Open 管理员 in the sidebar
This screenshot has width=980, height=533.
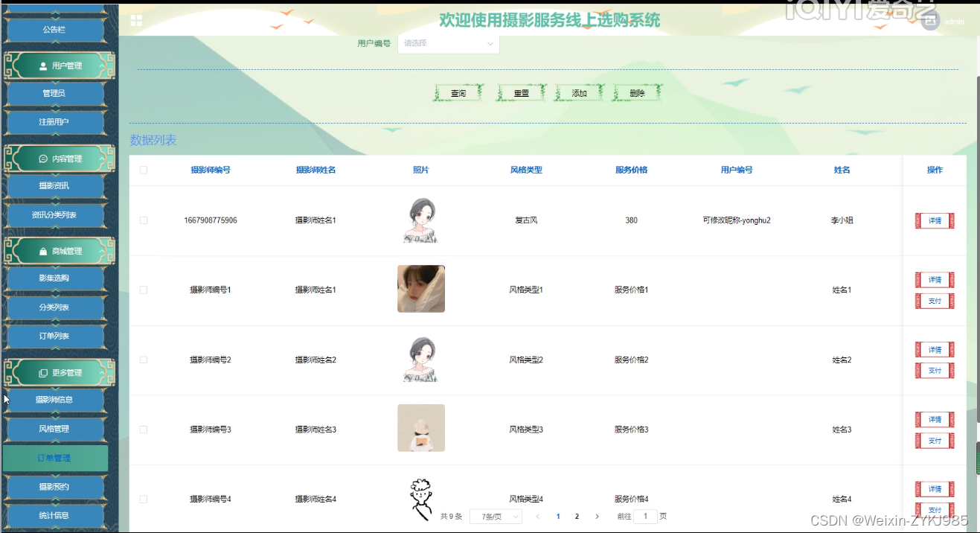point(54,93)
